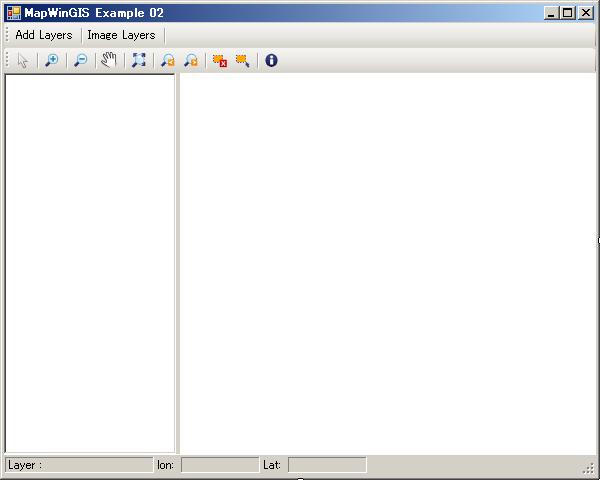The width and height of the screenshot is (600, 480).
Task: Activate the blue info identify tool
Action: (271, 60)
